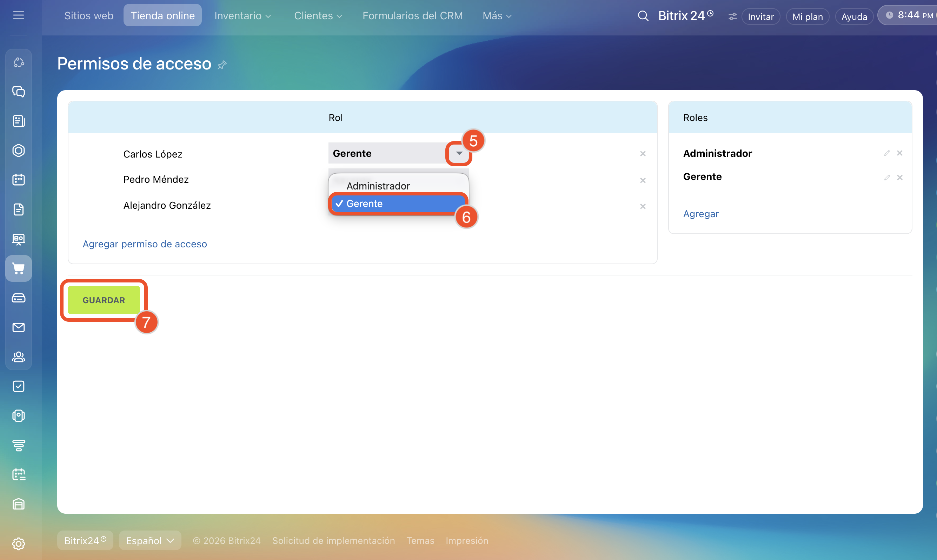Image resolution: width=937 pixels, height=560 pixels.
Task: Pin the Permisos de acceso page
Action: [222, 65]
